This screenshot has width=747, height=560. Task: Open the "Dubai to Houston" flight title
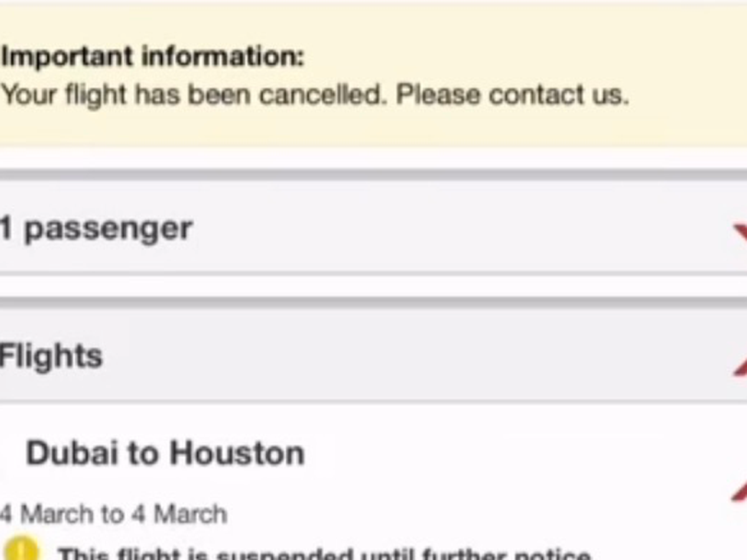point(165,453)
